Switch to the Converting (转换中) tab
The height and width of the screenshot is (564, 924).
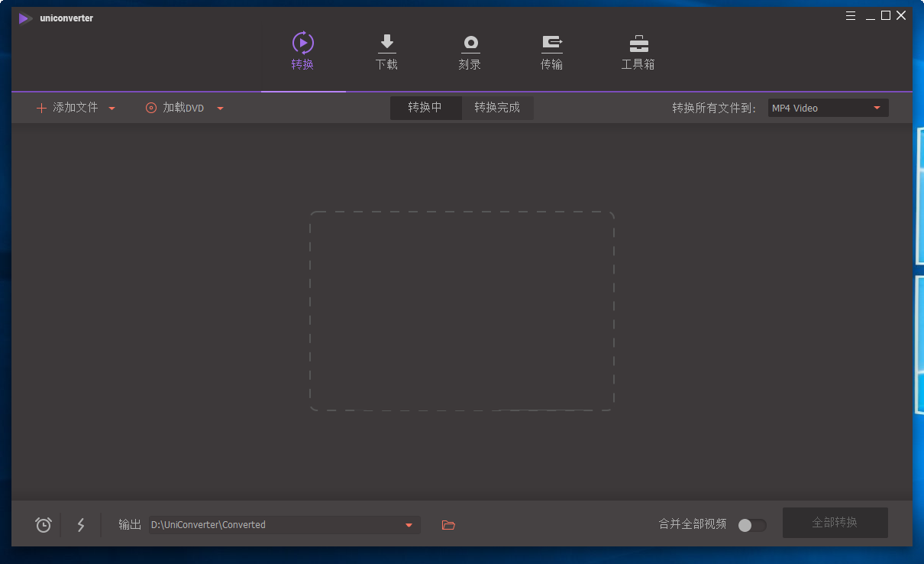click(425, 108)
